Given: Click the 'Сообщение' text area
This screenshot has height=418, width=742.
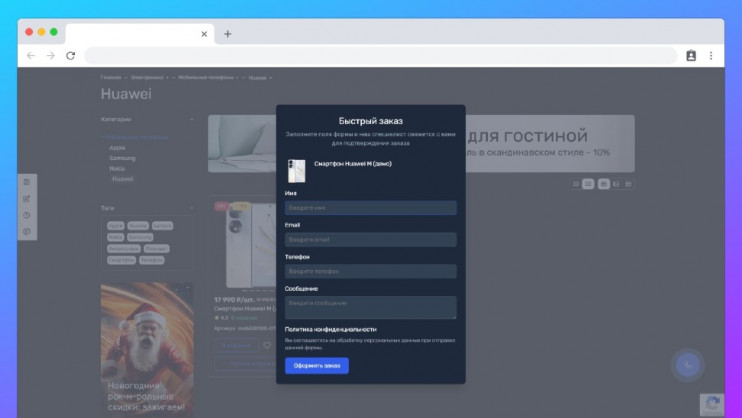Looking at the screenshot, I should (371, 308).
